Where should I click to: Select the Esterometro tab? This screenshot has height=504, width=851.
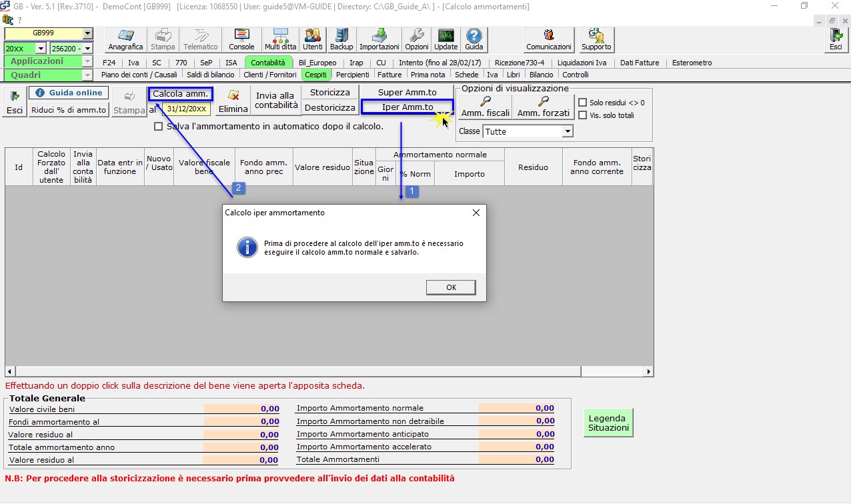coord(692,63)
